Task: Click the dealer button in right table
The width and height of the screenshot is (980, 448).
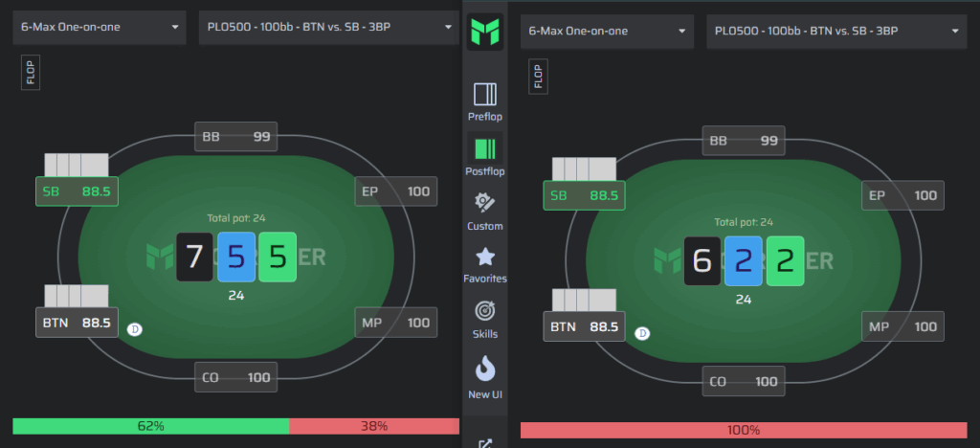Action: (x=642, y=333)
